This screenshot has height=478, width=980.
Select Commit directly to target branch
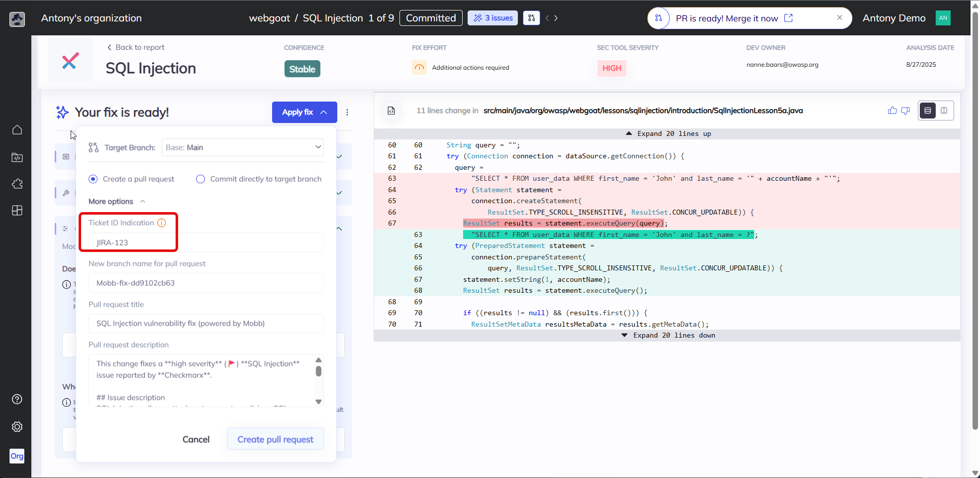tap(200, 179)
